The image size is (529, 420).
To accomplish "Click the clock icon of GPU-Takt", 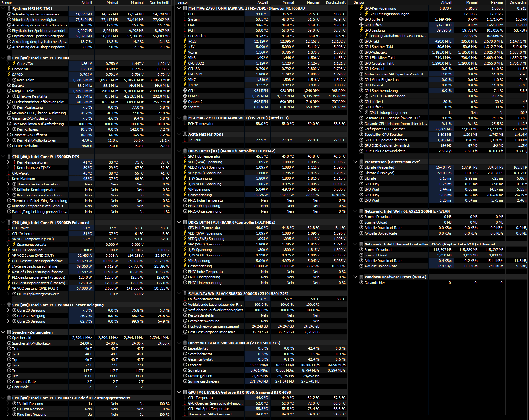I will (x=361, y=41).
